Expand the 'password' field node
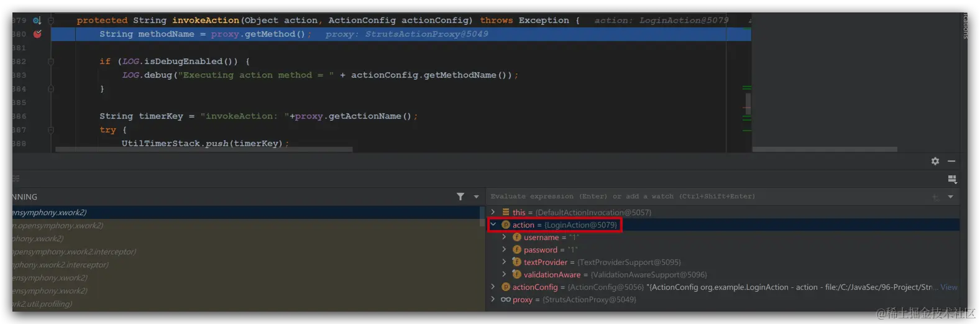This screenshot has height=324, width=980. point(504,249)
